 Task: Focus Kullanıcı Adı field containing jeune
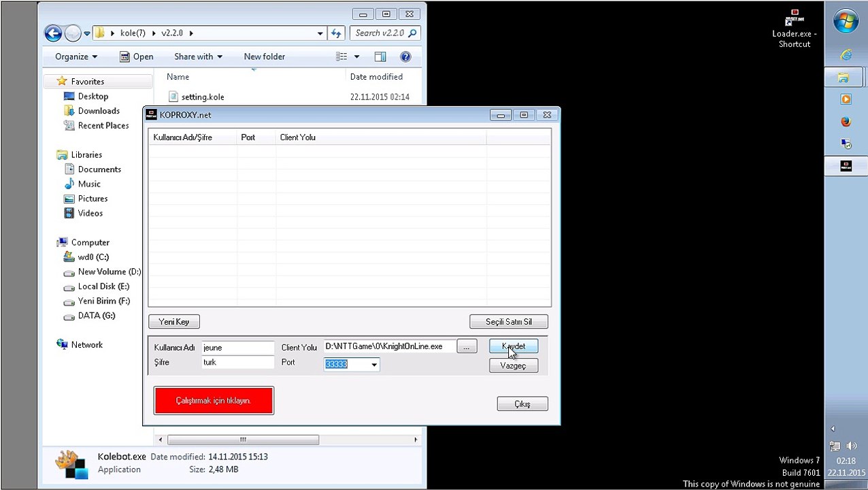(x=238, y=348)
